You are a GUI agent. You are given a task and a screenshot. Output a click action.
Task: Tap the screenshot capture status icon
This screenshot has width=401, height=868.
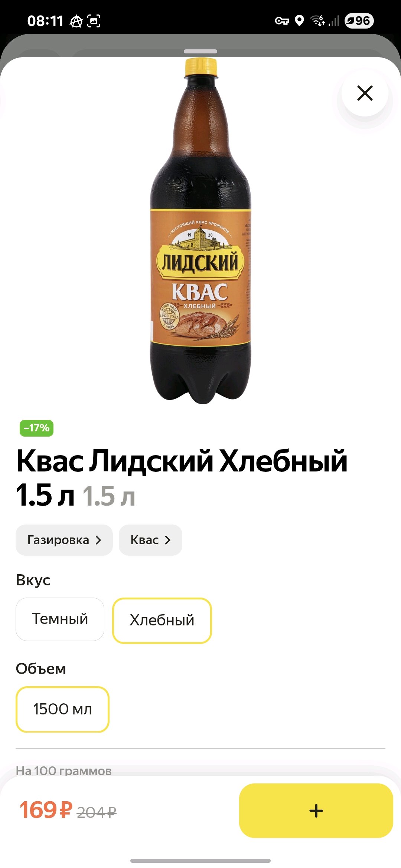tap(94, 21)
